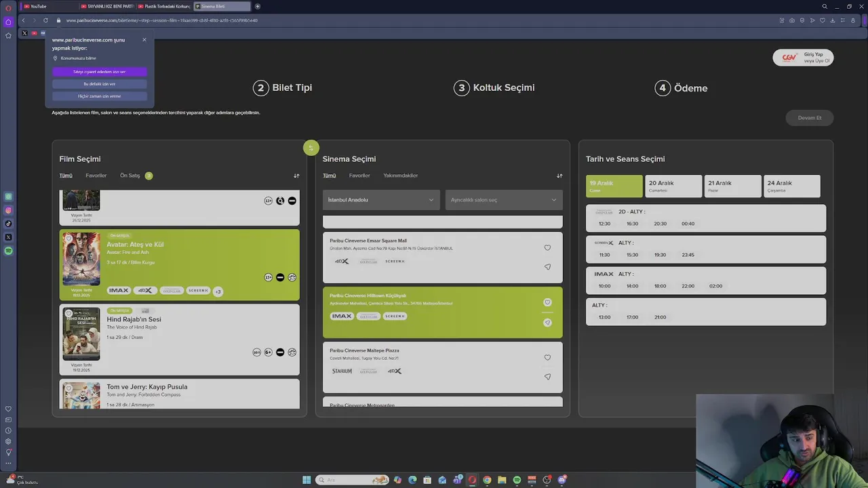This screenshot has height=488, width=868.
Task: Open Google Chrome from taskbar
Action: click(487, 480)
